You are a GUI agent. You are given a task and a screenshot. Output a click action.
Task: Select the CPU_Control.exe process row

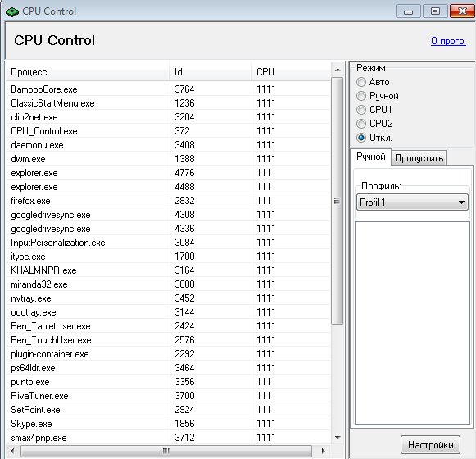pos(168,131)
